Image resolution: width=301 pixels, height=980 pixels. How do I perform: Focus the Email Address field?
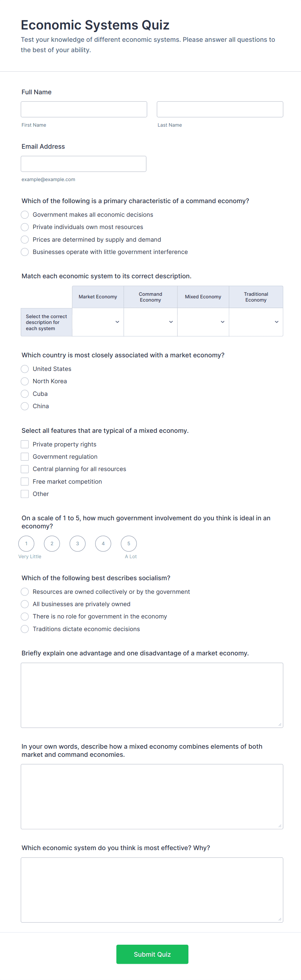[x=84, y=164]
